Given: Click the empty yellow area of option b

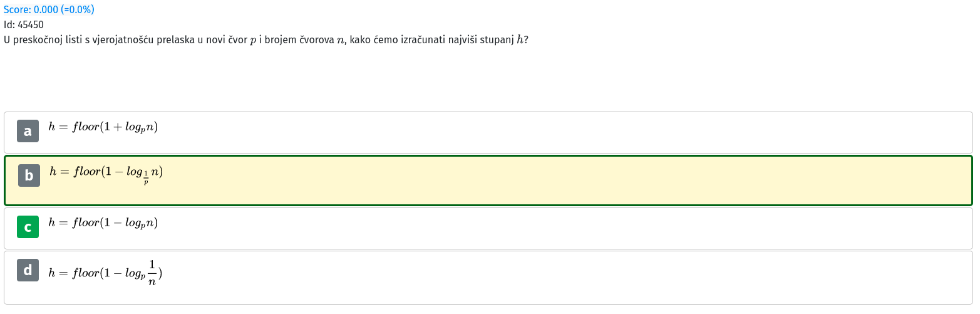Looking at the screenshot, I should coord(564,181).
